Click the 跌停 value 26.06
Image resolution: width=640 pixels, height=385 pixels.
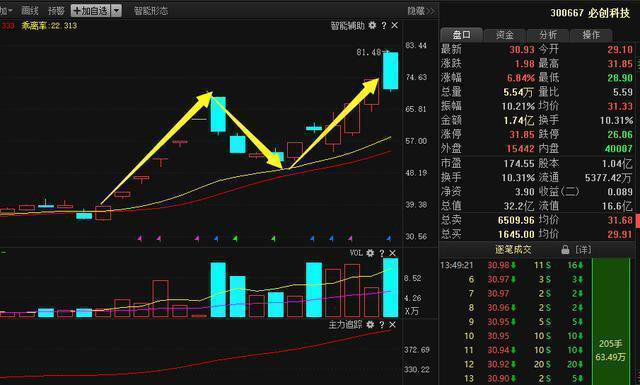pos(620,135)
